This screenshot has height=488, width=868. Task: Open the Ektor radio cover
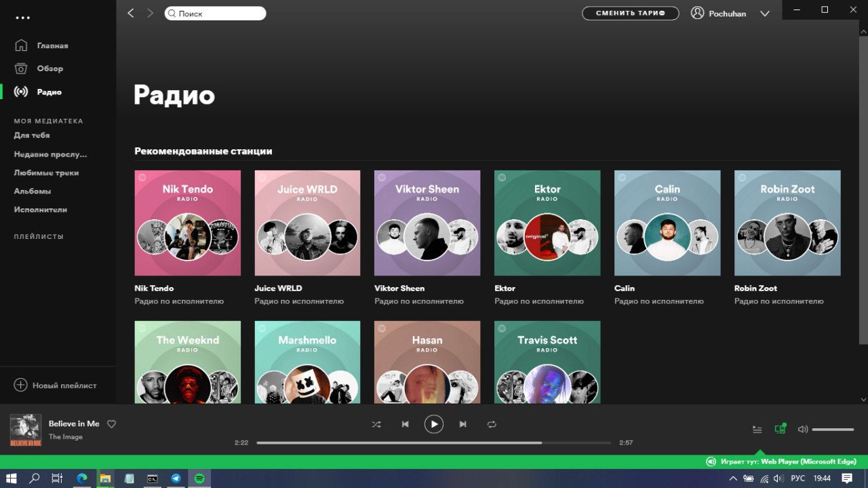pos(547,223)
